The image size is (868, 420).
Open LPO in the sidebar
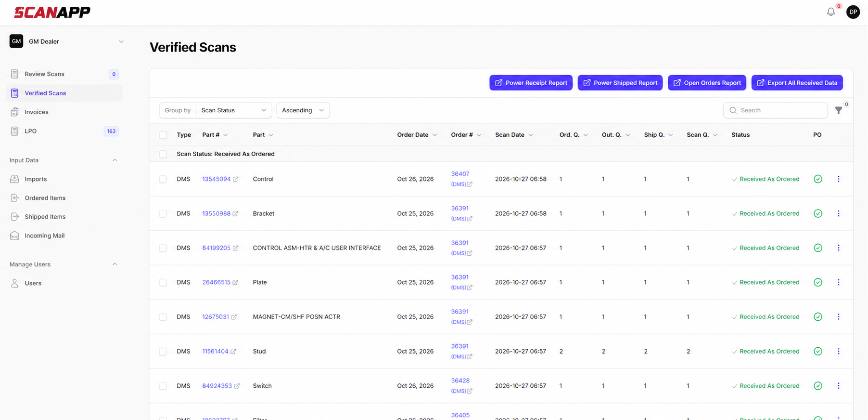click(x=64, y=131)
